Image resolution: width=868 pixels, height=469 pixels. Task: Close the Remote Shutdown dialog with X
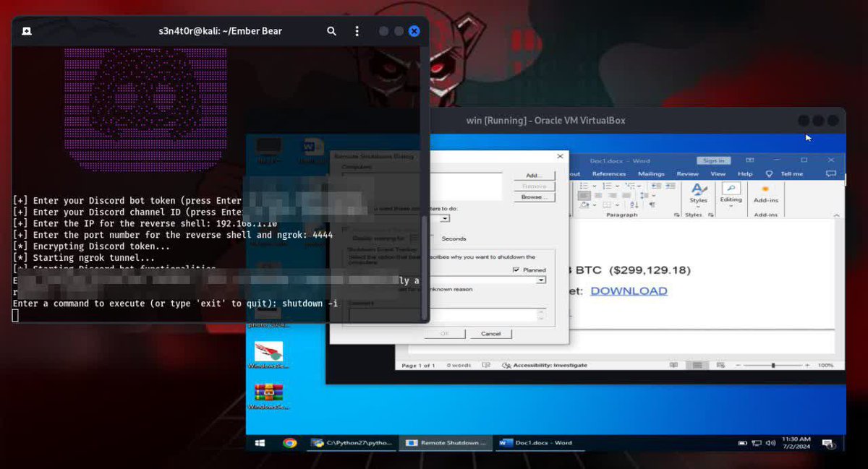pos(560,156)
